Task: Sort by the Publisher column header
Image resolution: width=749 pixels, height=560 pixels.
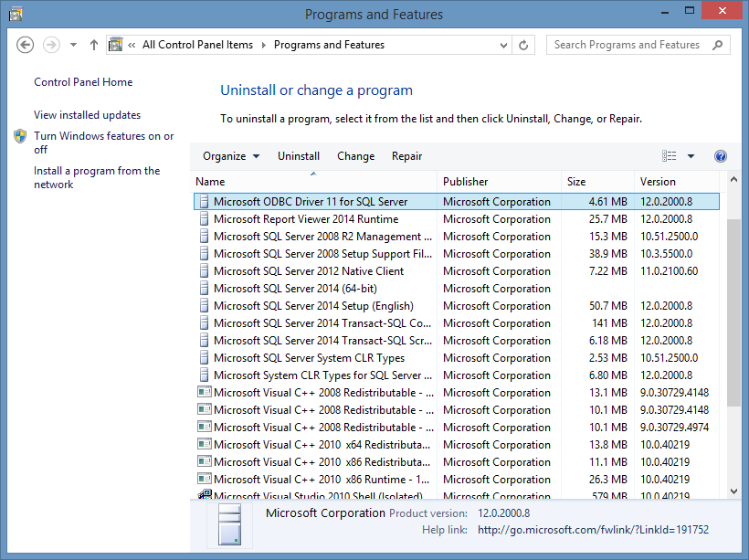Action: point(499,182)
